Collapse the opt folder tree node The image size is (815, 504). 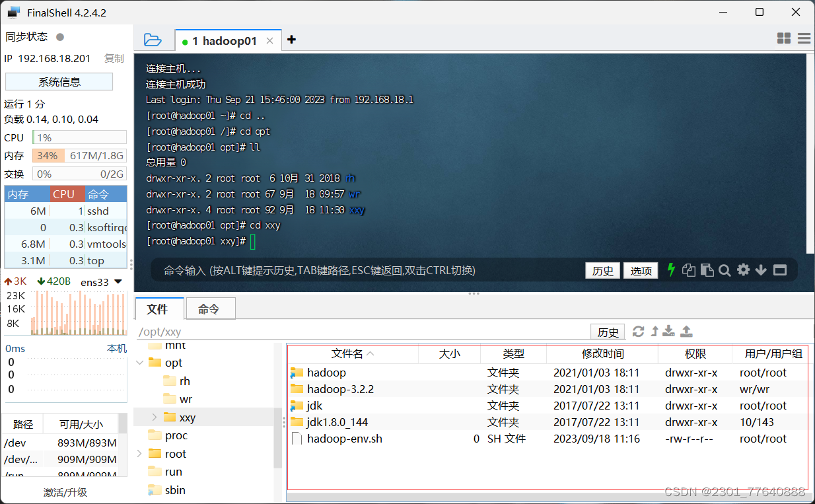coord(139,363)
